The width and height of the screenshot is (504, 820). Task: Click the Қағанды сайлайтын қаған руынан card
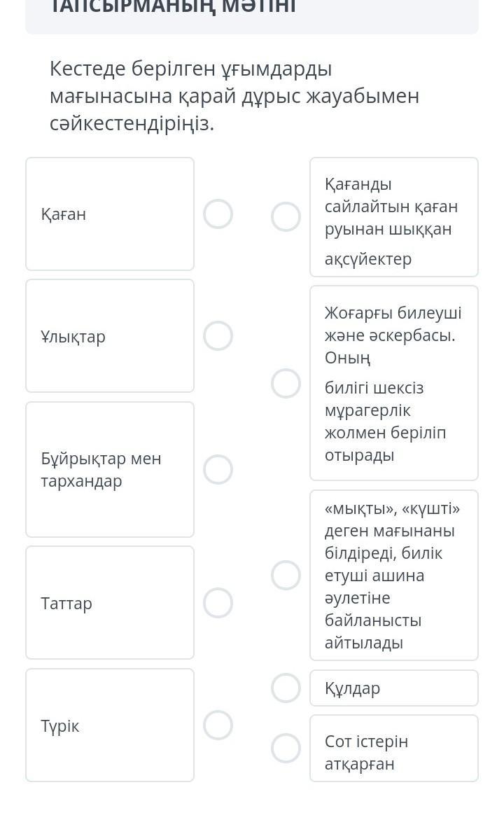(393, 217)
